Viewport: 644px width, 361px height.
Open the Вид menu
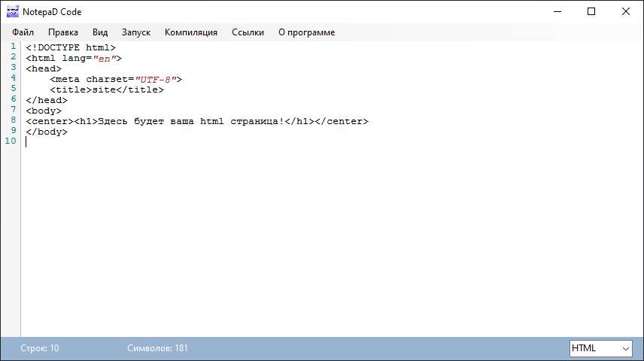pos(100,32)
